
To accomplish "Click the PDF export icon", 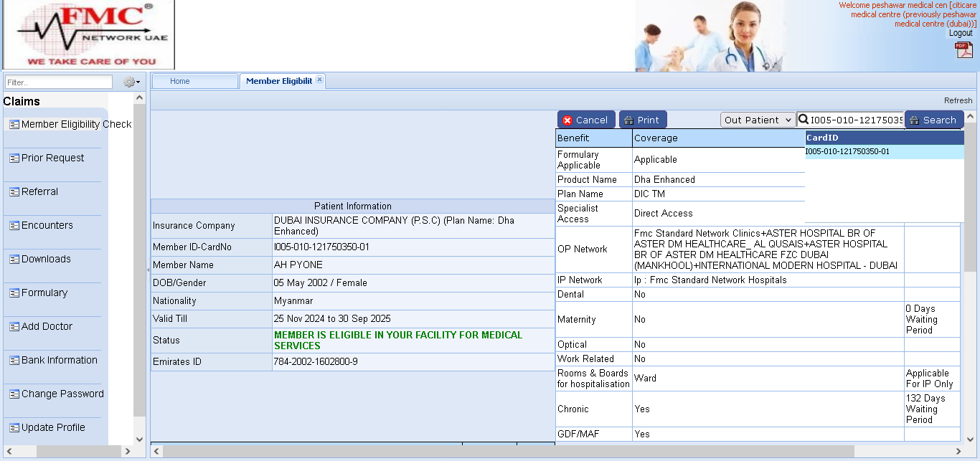I will pos(963,49).
